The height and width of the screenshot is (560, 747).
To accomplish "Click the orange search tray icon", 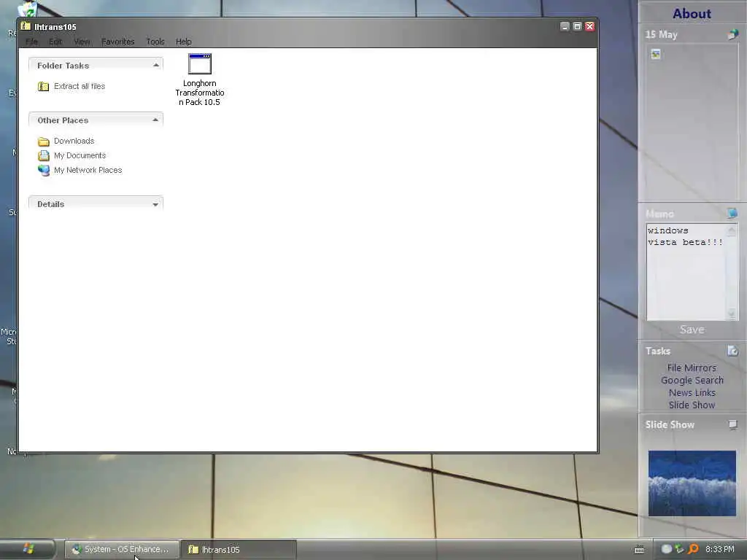I will 693,549.
